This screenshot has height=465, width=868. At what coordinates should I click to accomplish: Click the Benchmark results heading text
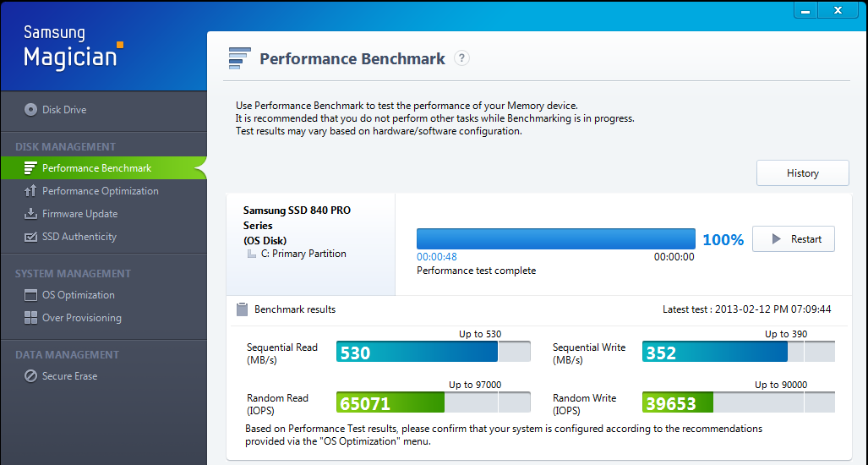[x=295, y=309]
